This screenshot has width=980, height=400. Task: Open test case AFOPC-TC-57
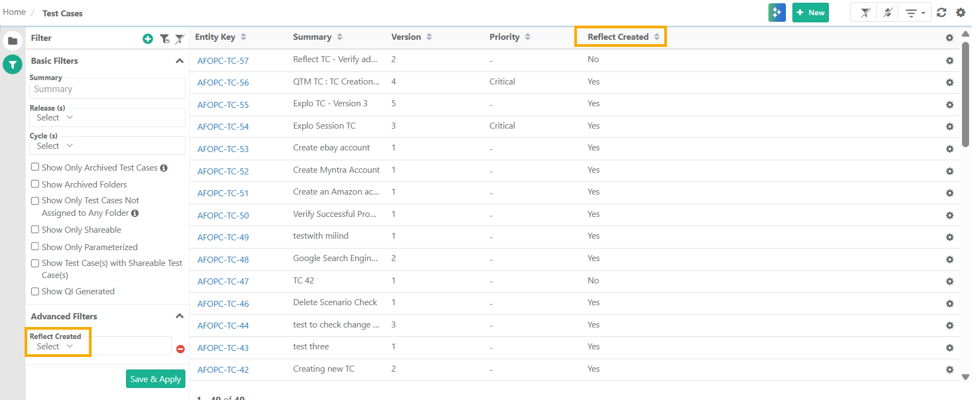point(223,60)
